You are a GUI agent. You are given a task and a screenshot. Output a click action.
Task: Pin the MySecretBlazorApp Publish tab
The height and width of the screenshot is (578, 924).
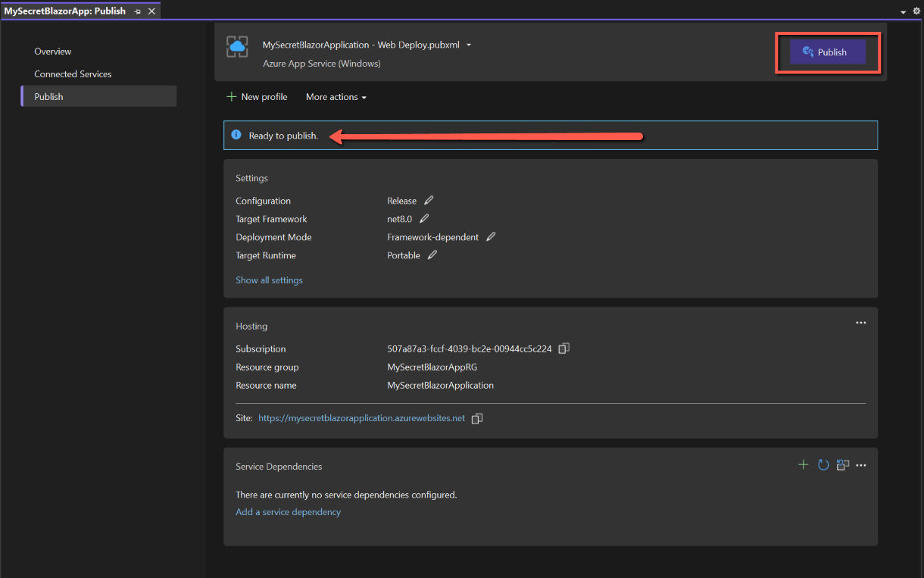(x=138, y=11)
